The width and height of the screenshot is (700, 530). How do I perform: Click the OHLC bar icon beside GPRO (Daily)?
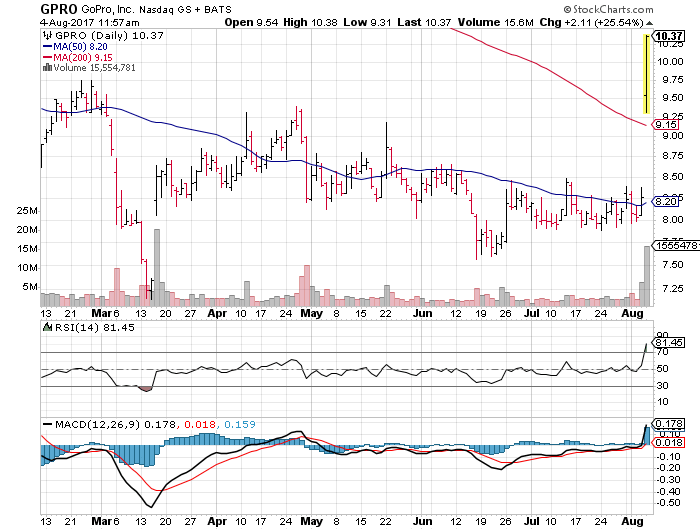coord(47,35)
